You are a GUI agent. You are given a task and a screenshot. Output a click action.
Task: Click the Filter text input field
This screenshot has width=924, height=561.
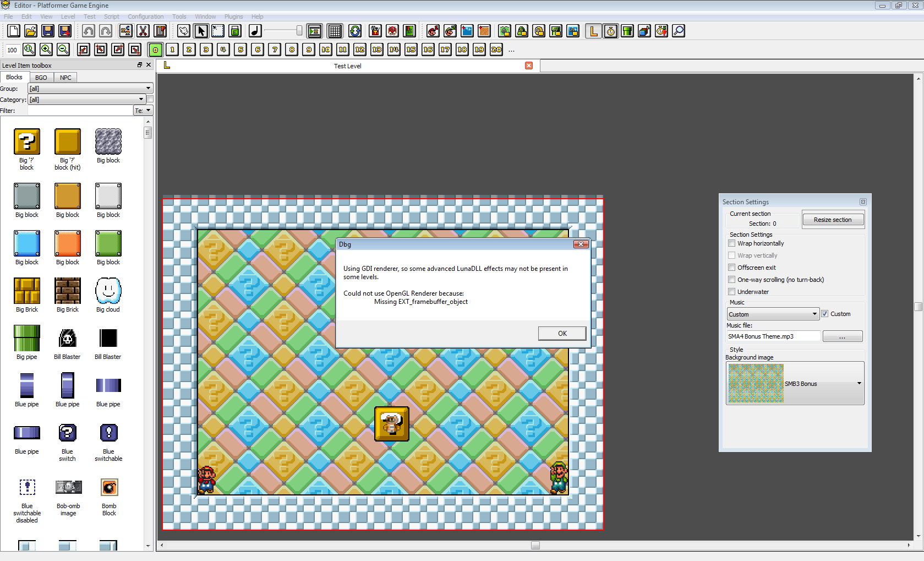tap(80, 111)
